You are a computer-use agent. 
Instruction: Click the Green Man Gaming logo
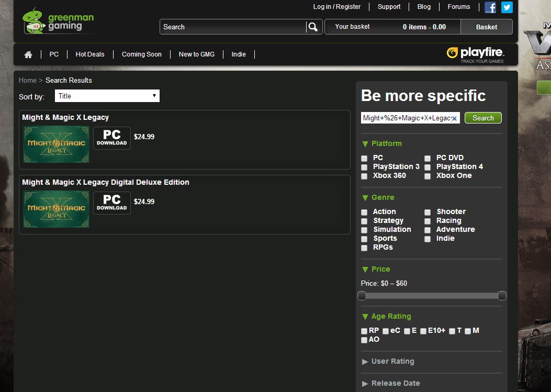point(58,21)
